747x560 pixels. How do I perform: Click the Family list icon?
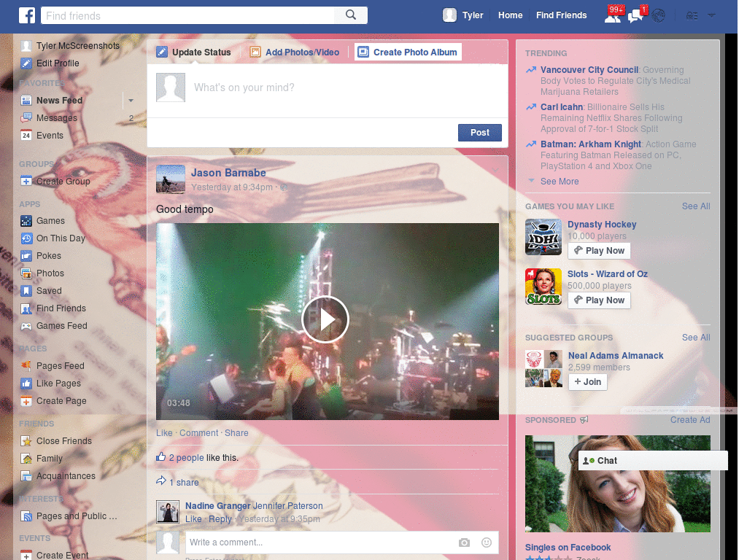coord(26,459)
